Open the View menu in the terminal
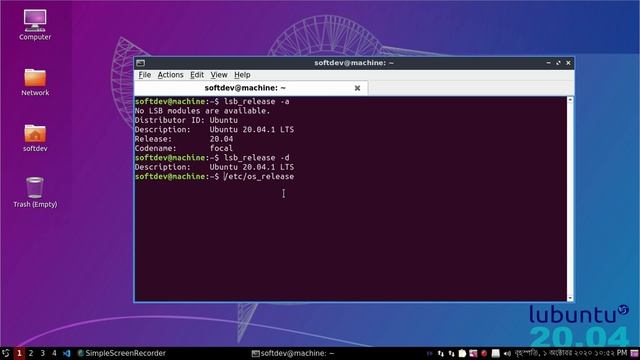The height and width of the screenshot is (360, 640). point(219,75)
